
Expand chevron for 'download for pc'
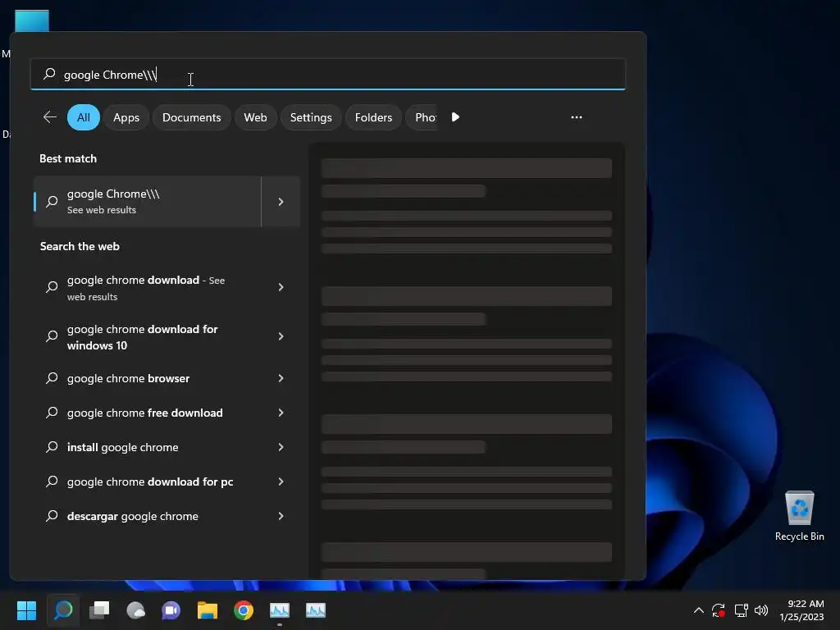pyautogui.click(x=281, y=482)
